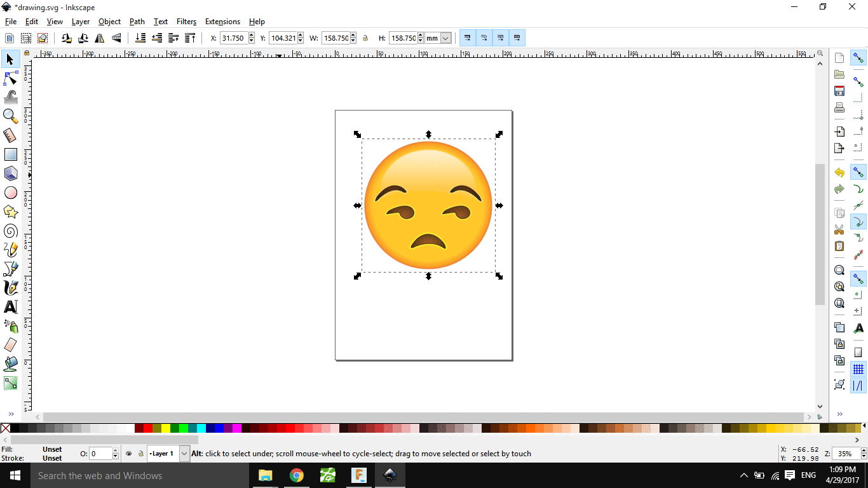
Task: Increase X position spinner
Action: coord(252,36)
